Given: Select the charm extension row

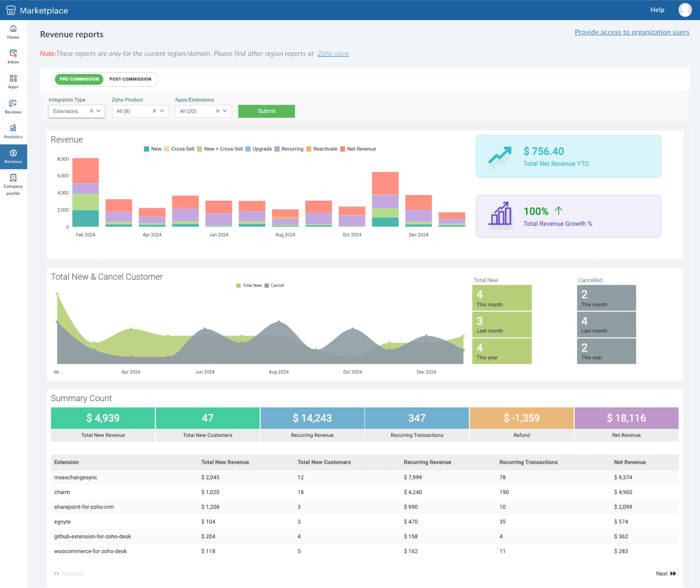Looking at the screenshot, I should click(365, 492).
